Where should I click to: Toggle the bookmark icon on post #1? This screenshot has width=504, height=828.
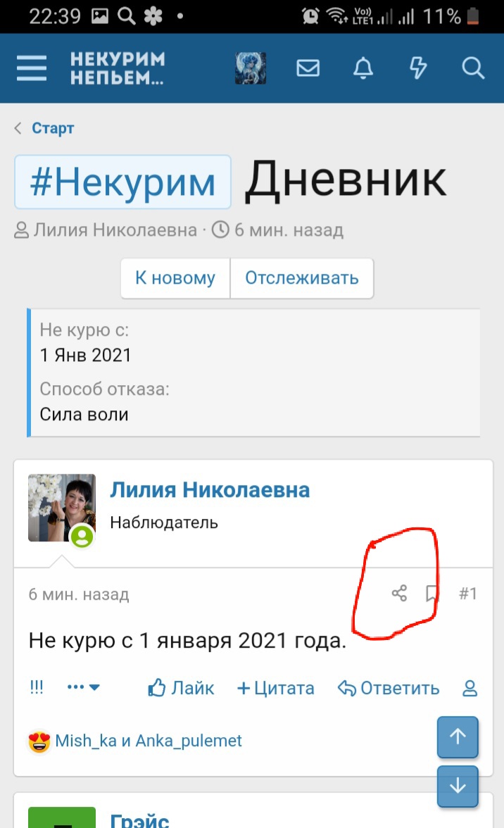coord(431,593)
